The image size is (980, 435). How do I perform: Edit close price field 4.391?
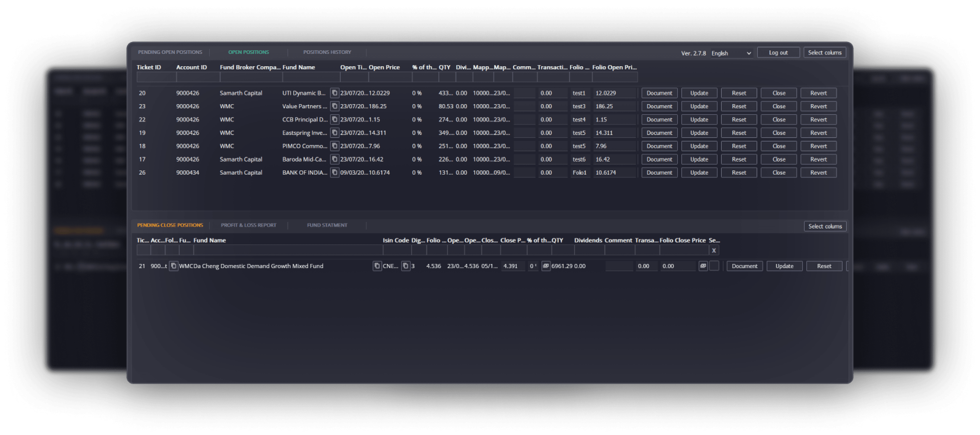point(513,266)
